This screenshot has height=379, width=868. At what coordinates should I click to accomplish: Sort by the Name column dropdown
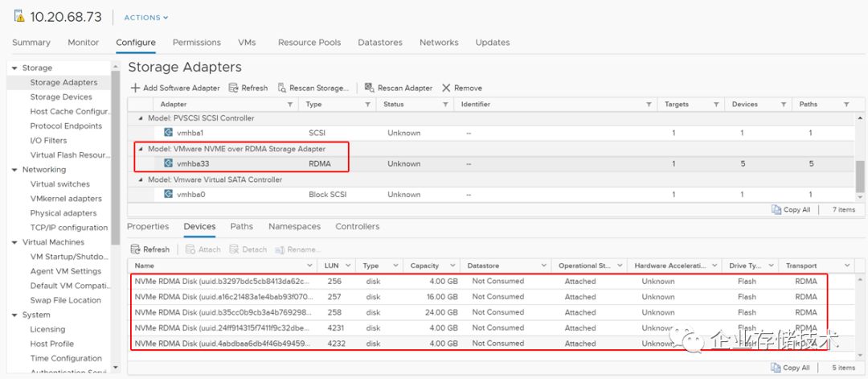[310, 266]
